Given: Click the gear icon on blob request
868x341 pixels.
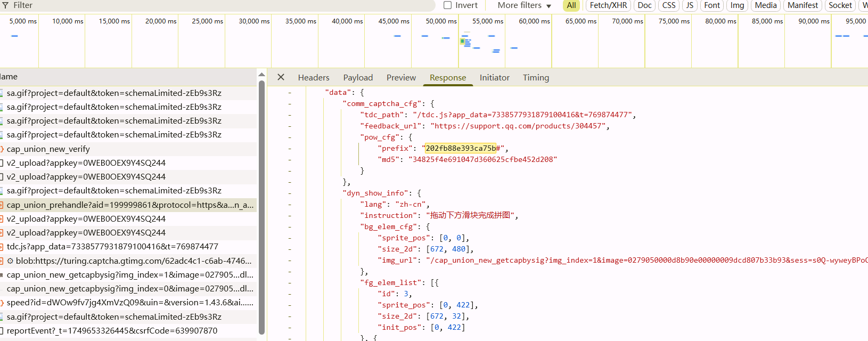Looking at the screenshot, I should click(10, 261).
